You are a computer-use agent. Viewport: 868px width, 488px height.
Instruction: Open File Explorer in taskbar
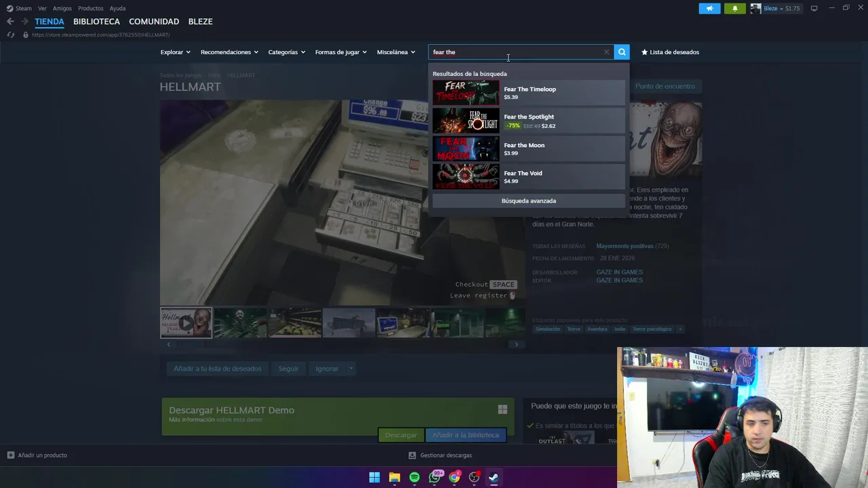[x=394, y=477]
